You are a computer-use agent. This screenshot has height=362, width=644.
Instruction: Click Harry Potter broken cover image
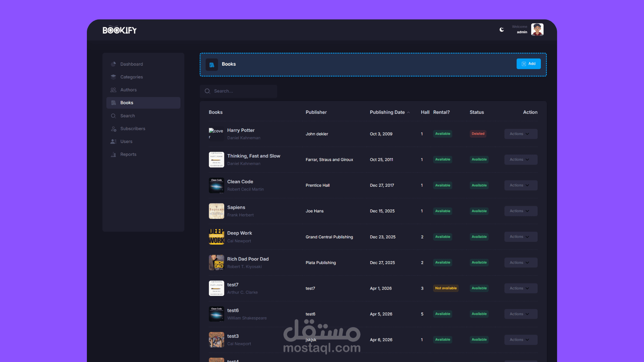click(216, 134)
